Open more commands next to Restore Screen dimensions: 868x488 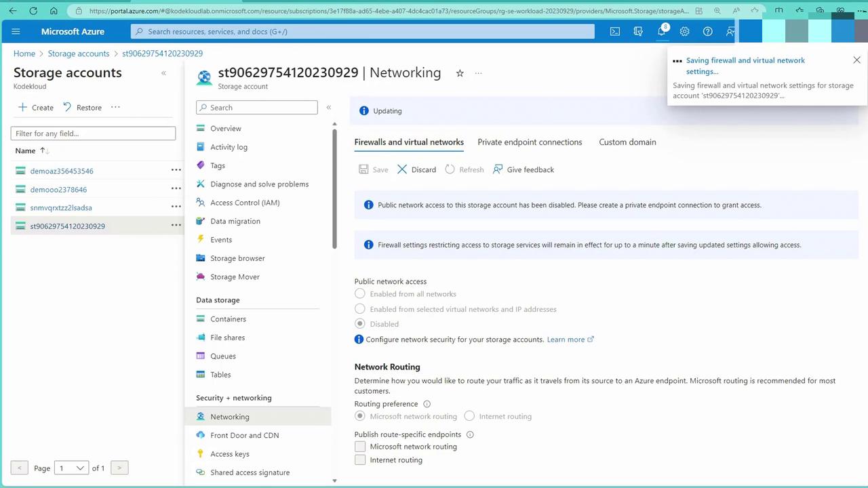[x=115, y=107]
